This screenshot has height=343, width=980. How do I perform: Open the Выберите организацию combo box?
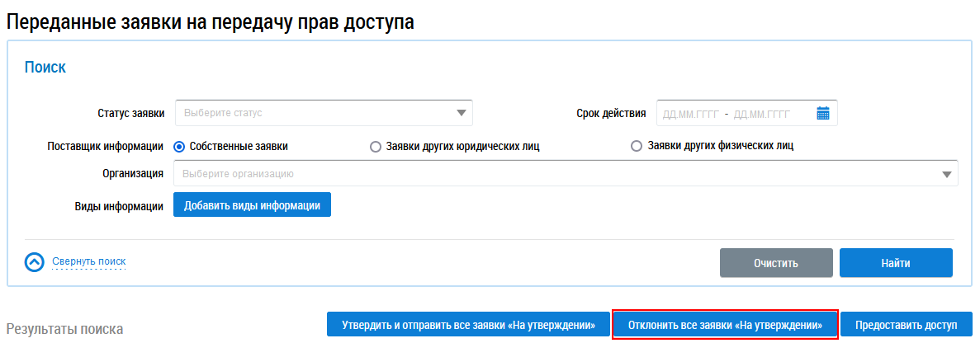click(553, 174)
